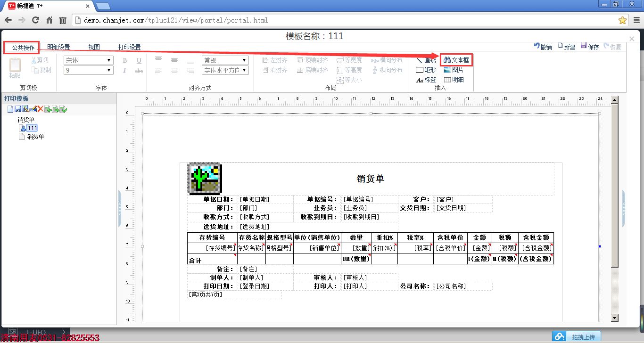
Task: Click browser address bar URL
Action: pyautogui.click(x=176, y=21)
